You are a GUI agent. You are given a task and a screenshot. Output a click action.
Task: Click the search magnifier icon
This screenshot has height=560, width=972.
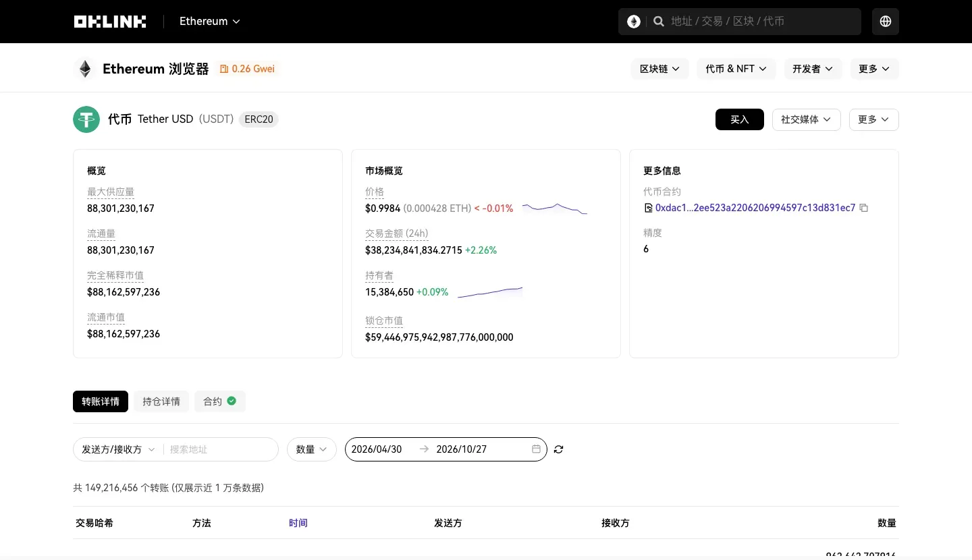[659, 22]
